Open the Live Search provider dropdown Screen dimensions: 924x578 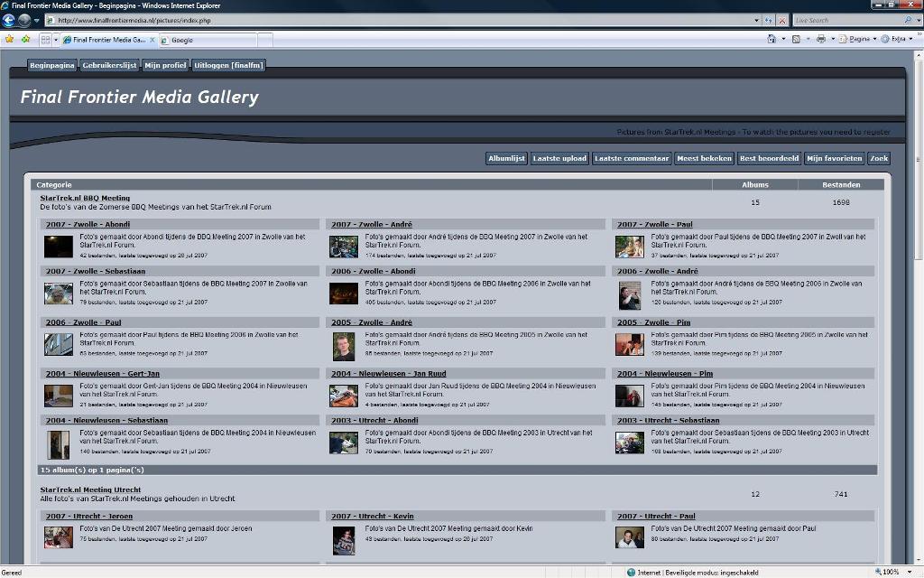pyautogui.click(x=918, y=20)
